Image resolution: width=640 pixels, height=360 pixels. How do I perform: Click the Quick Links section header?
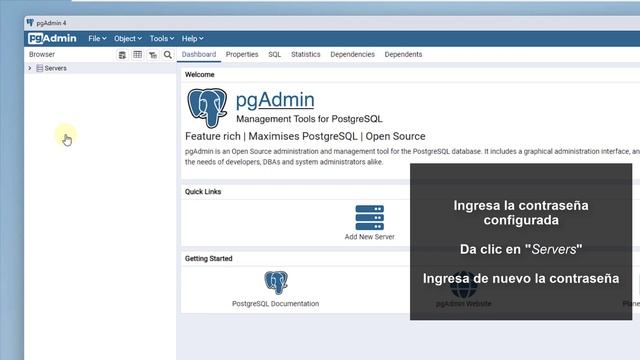(203, 192)
